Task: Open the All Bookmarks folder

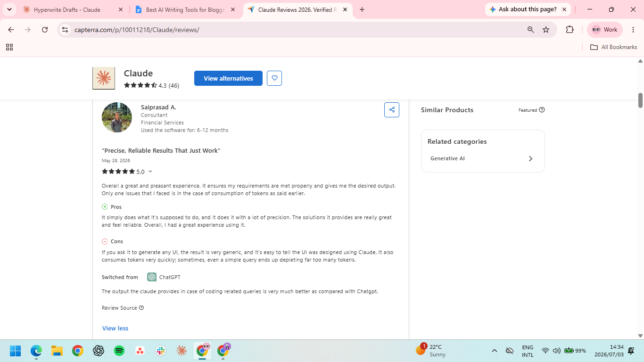Action: click(614, 47)
